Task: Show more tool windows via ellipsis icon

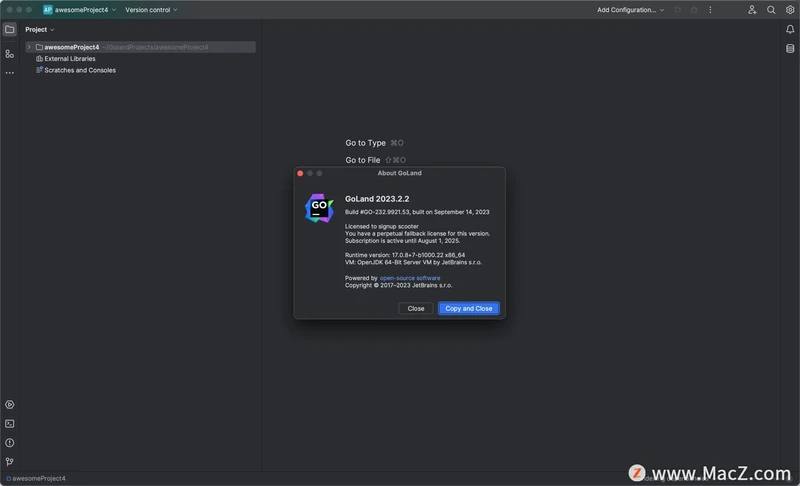Action: pos(10,73)
